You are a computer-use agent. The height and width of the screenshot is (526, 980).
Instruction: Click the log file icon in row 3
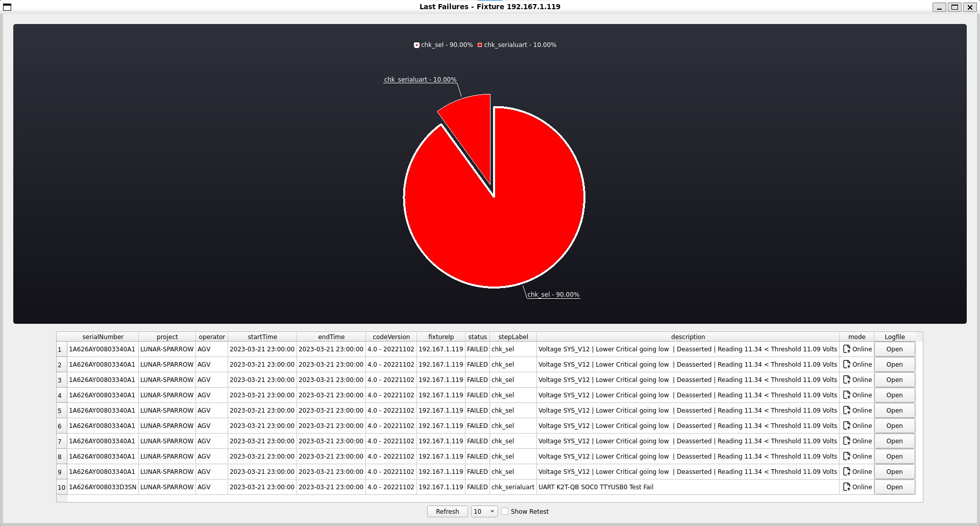(x=847, y=380)
